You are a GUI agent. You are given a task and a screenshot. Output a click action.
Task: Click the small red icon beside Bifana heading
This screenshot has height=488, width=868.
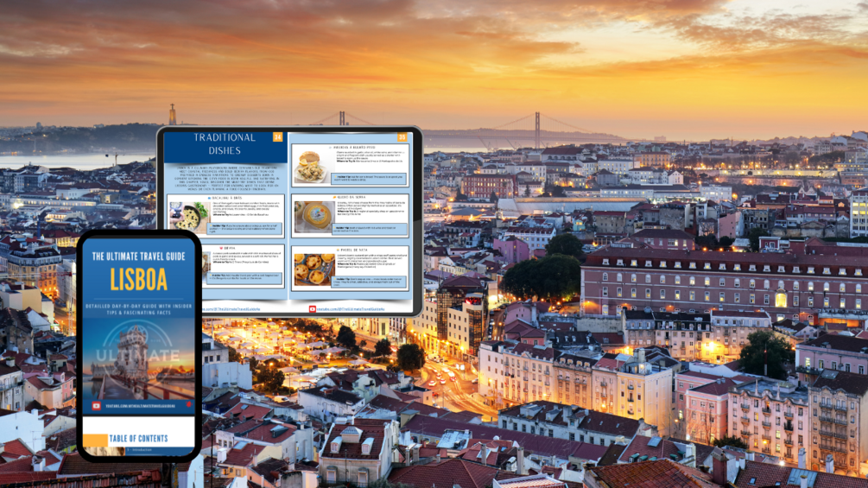(221, 248)
